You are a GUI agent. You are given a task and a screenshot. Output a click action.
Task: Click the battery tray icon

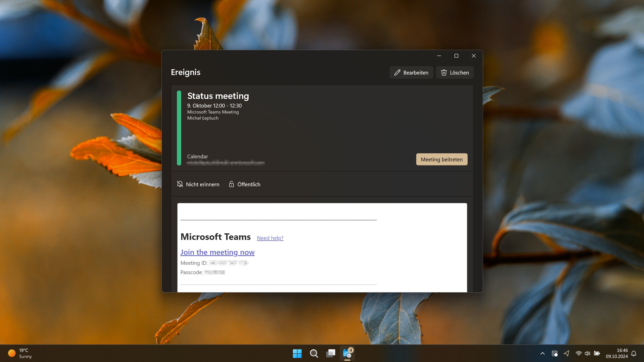tap(597, 353)
